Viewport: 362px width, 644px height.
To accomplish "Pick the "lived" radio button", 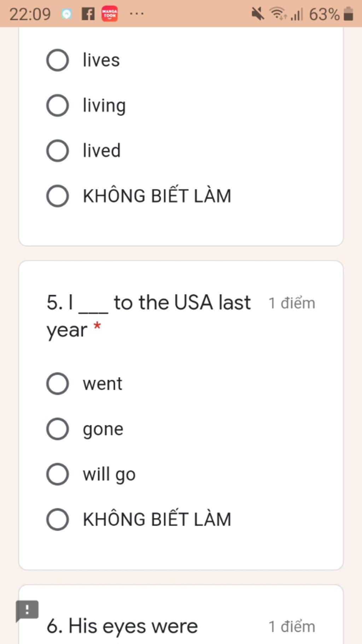I will point(58,151).
